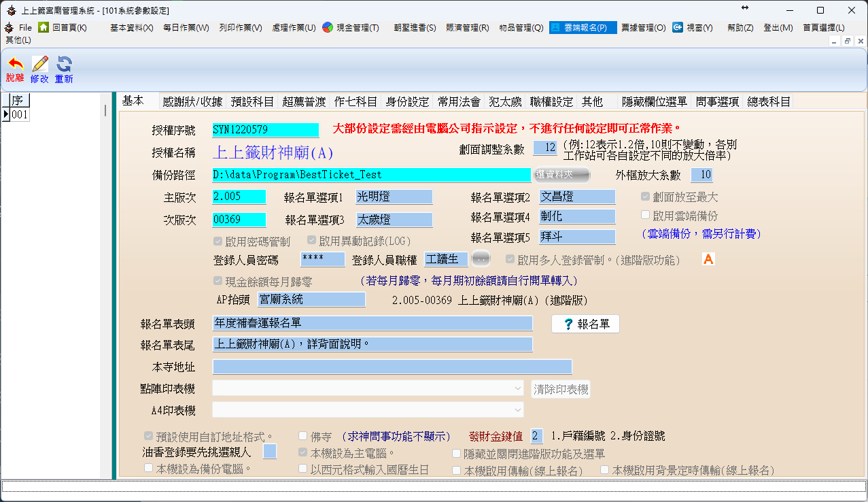
Task: Expand the A4印表機 dropdown
Action: (518, 410)
